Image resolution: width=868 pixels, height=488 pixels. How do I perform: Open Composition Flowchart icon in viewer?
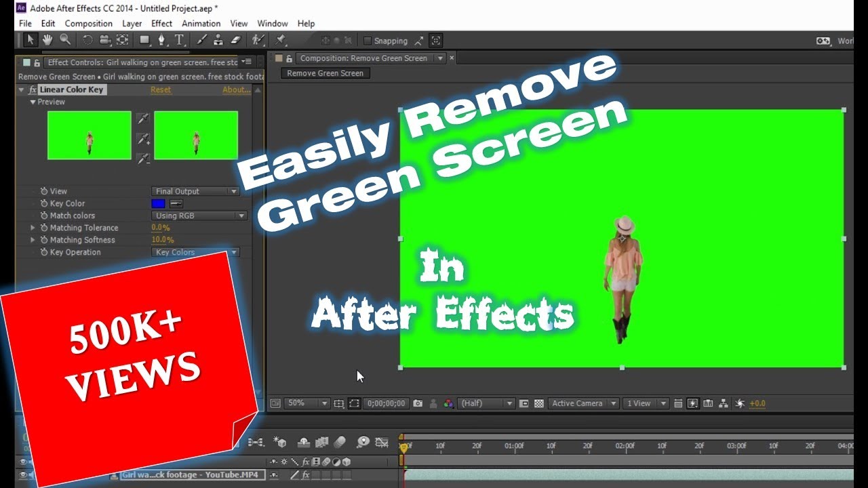coord(724,403)
